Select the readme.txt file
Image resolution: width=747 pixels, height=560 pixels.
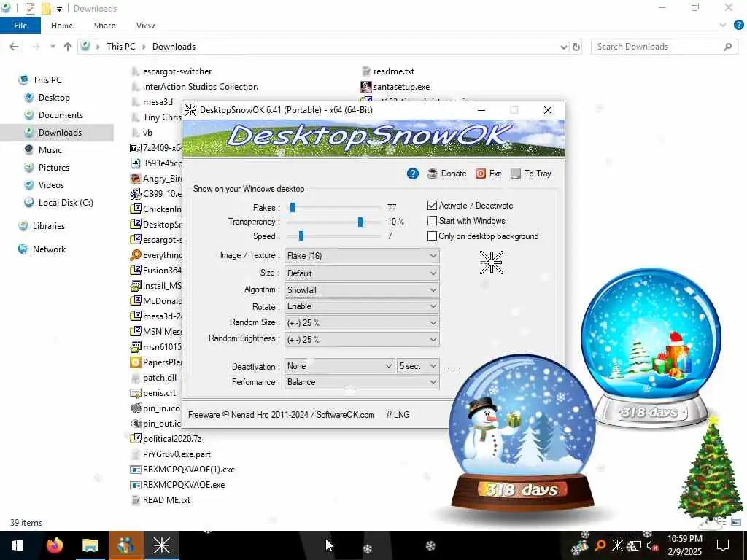click(x=388, y=71)
